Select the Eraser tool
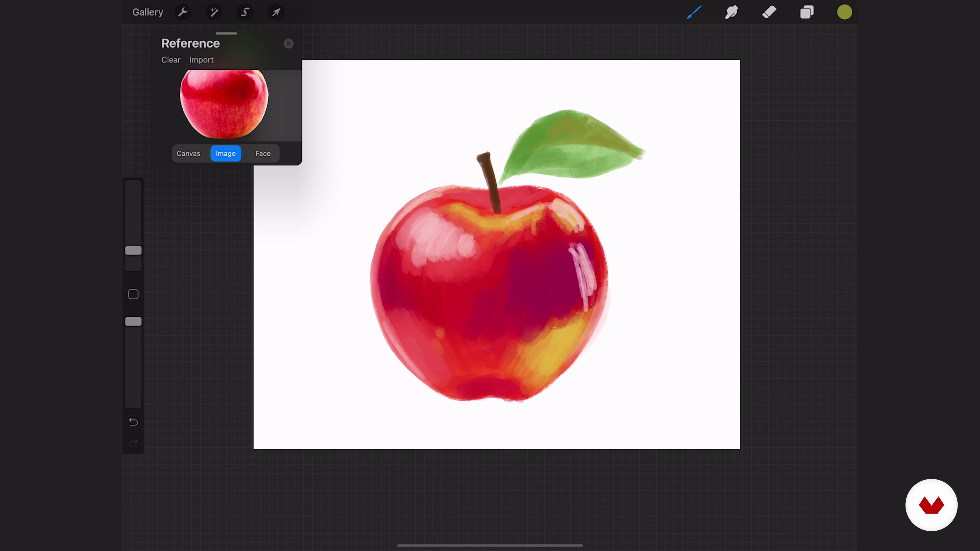This screenshot has height=551, width=980. (769, 12)
